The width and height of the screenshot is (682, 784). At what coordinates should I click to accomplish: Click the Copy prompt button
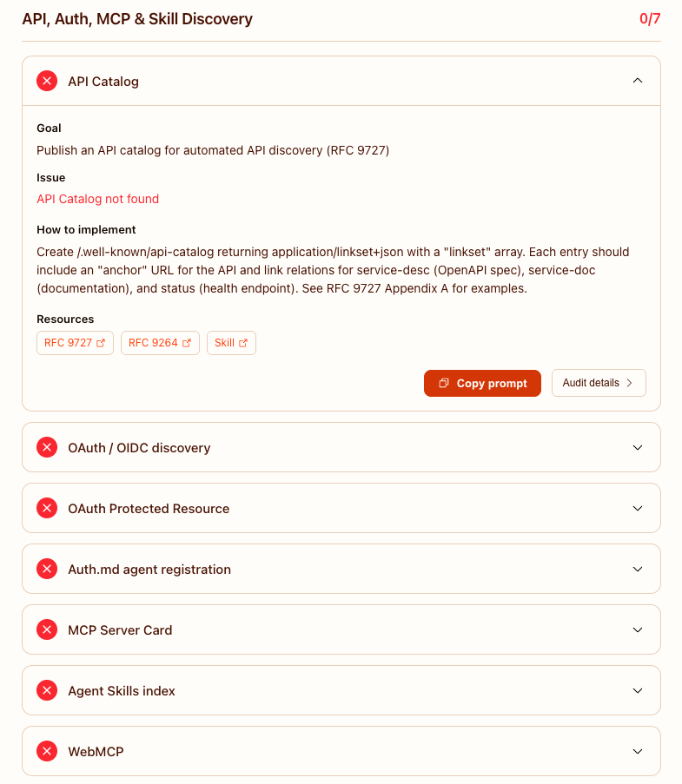[482, 384]
